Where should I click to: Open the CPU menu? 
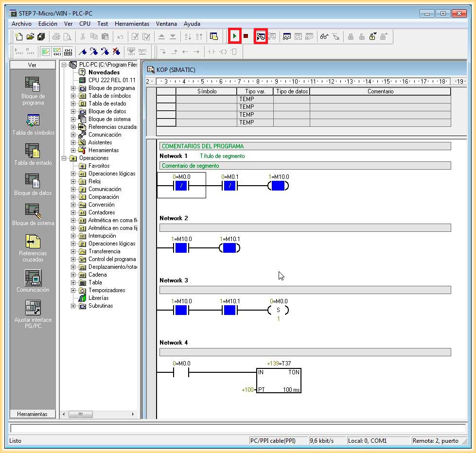85,23
